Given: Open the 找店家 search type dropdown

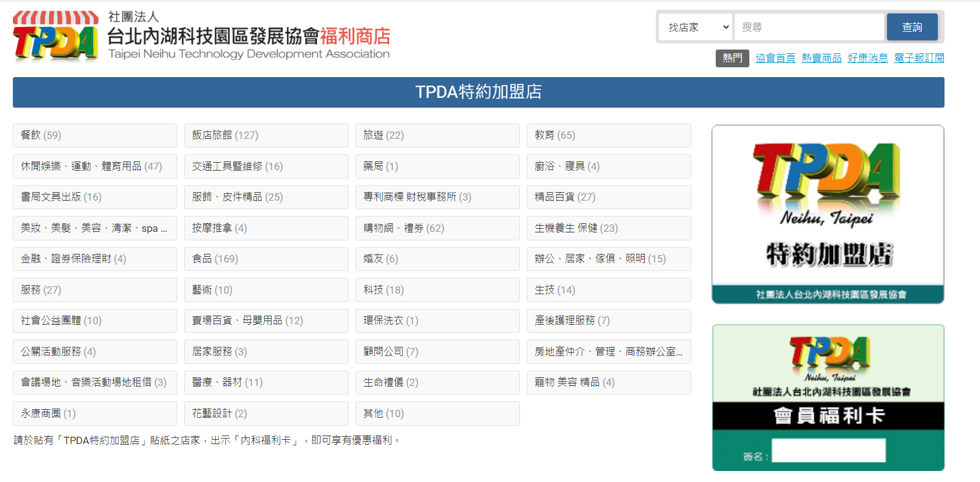Looking at the screenshot, I should [x=696, y=27].
